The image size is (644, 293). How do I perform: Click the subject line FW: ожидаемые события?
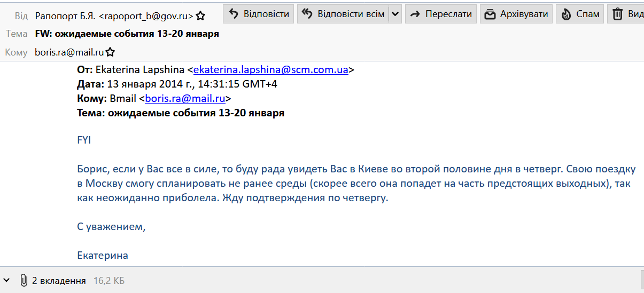tap(127, 34)
